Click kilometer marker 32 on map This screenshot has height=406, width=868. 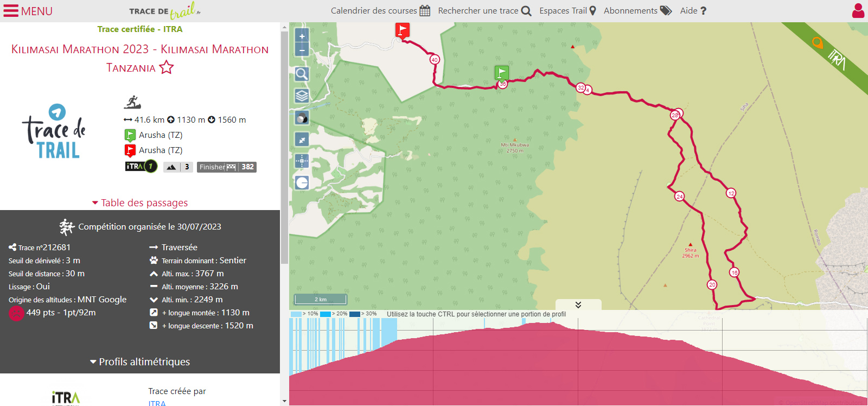(x=581, y=87)
